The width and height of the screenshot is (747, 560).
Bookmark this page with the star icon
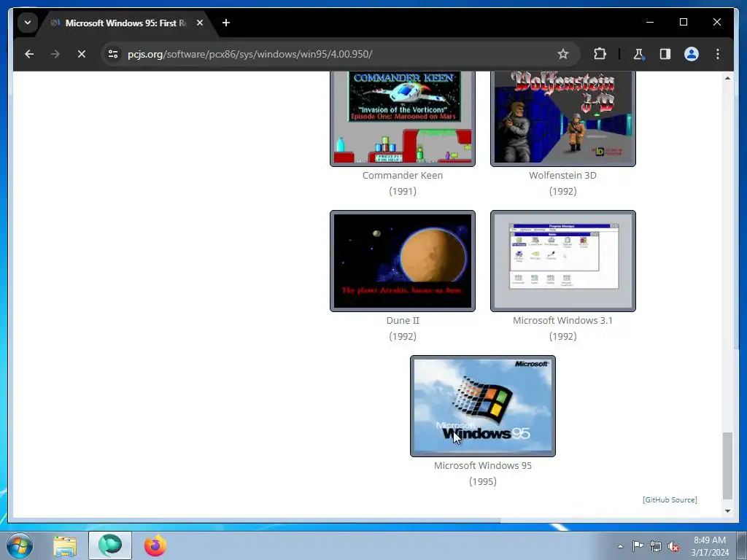(x=563, y=54)
